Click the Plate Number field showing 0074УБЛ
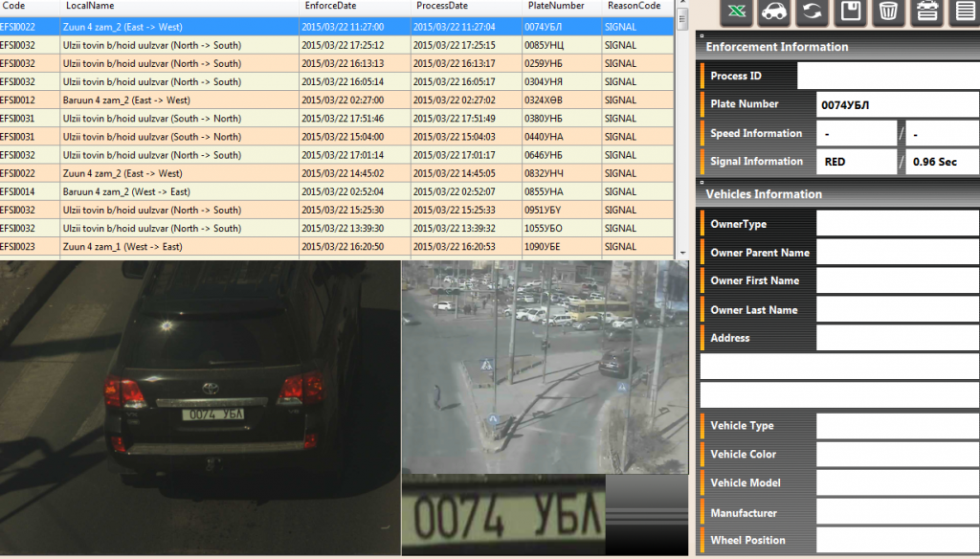980x559 pixels. pos(897,104)
